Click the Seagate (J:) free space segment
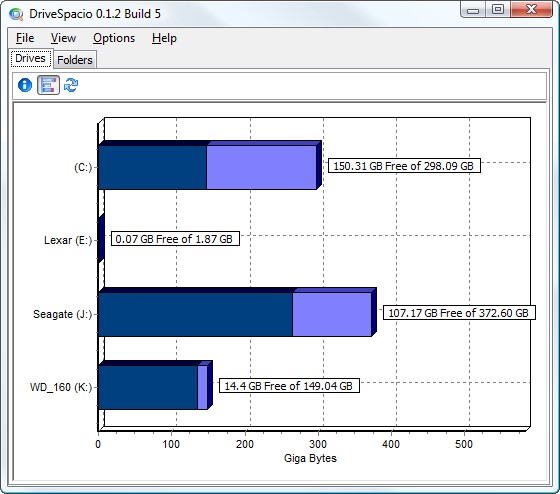Viewport: 560px width, 494px height. 332,314
